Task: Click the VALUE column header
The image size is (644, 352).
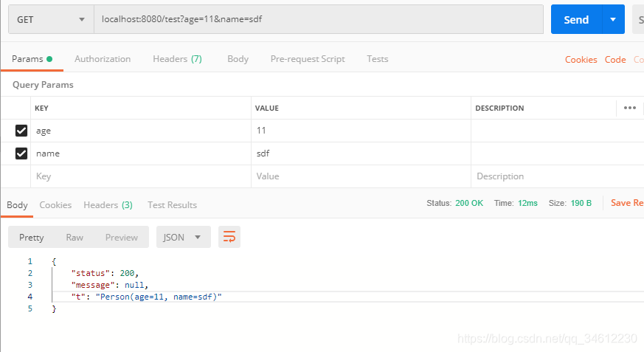Action: (x=267, y=108)
